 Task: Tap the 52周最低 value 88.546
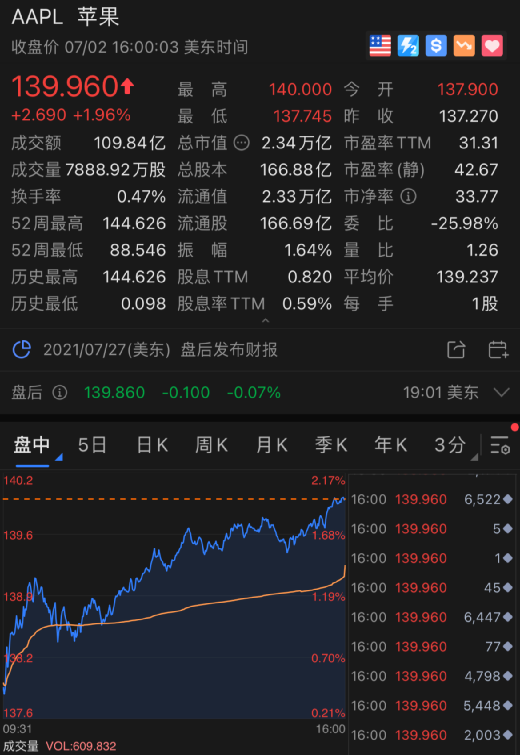pos(138,250)
